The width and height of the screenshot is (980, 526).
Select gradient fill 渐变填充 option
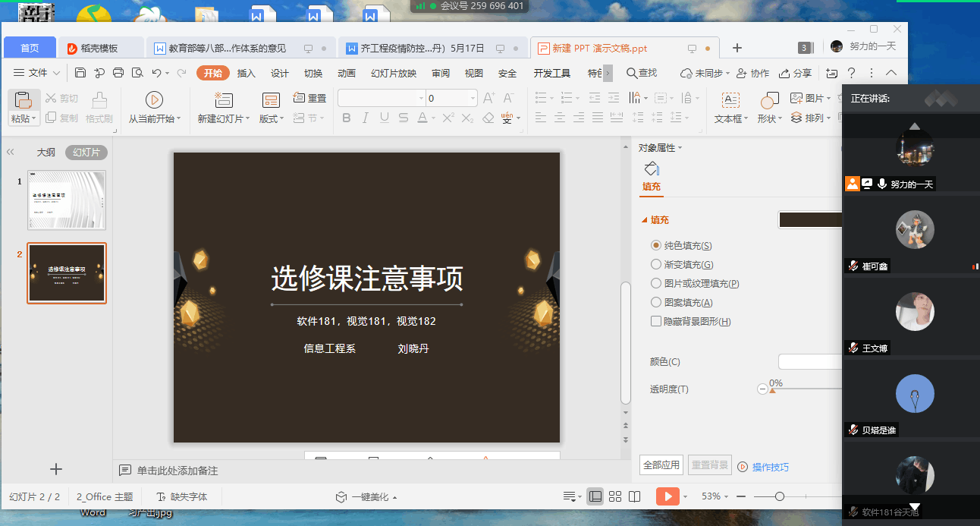click(x=656, y=264)
